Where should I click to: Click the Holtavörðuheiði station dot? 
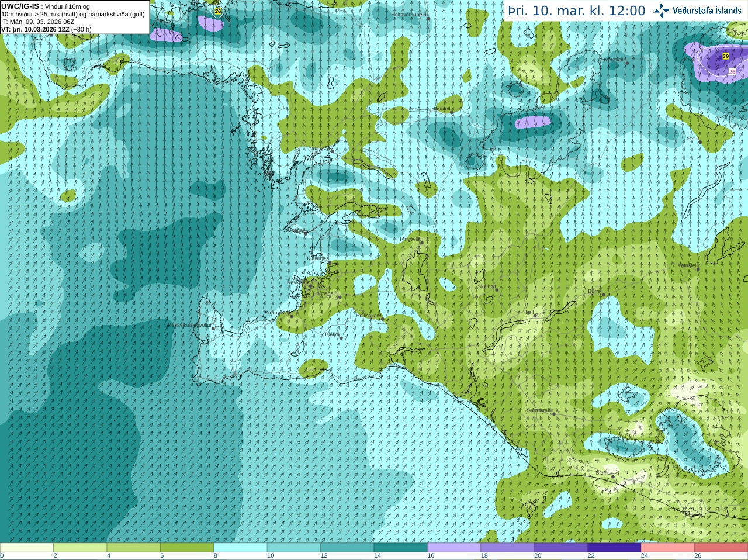coord(428,18)
